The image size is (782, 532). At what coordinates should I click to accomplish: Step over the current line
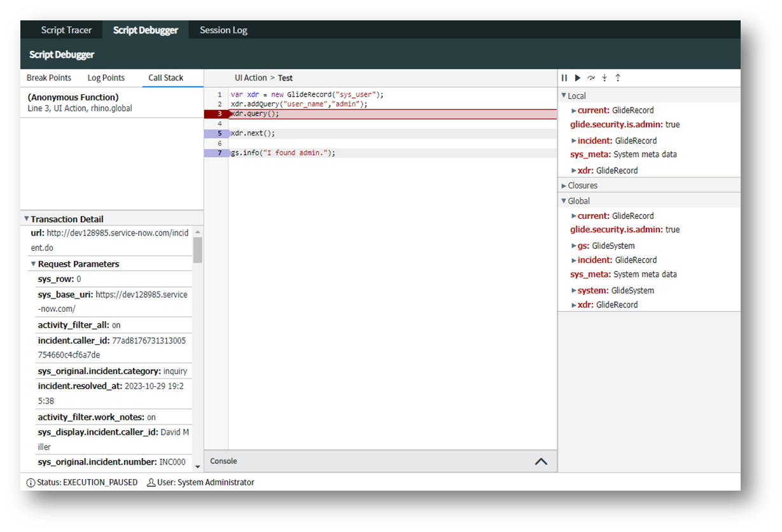[590, 78]
